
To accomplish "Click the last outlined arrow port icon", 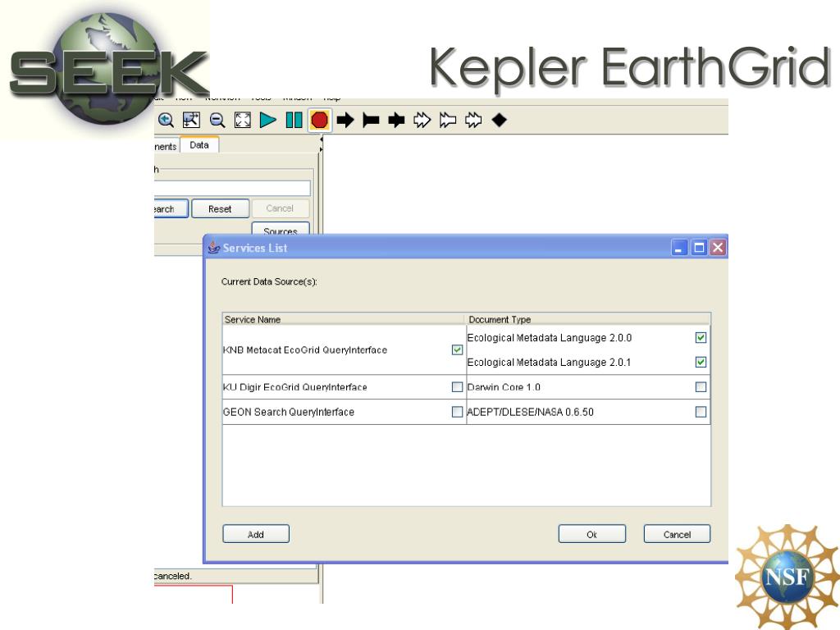I will click(473, 120).
